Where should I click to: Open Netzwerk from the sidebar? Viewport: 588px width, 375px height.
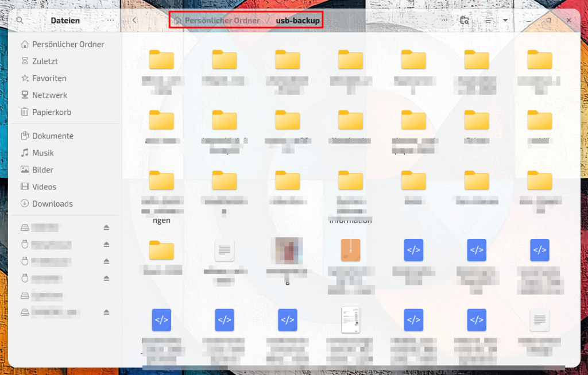49,95
